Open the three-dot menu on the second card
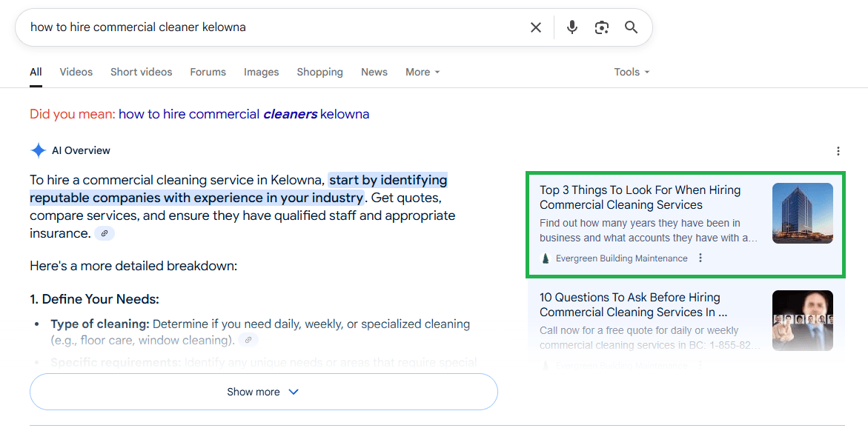The width and height of the screenshot is (868, 448). click(700, 365)
